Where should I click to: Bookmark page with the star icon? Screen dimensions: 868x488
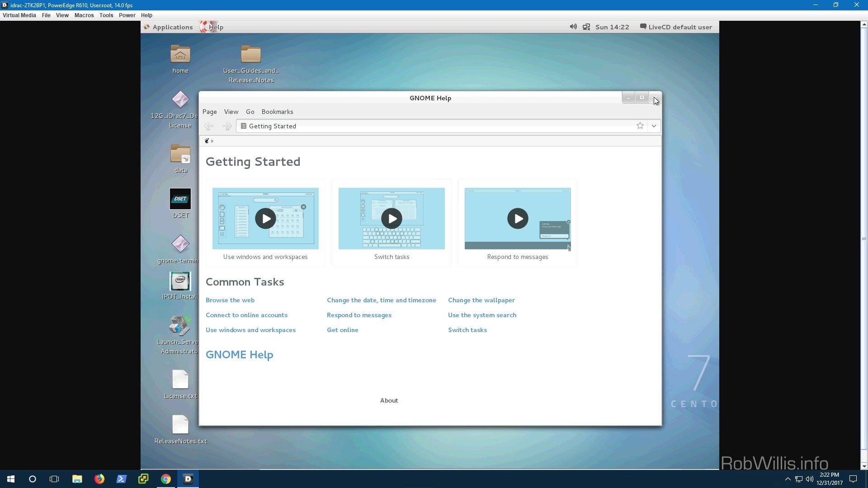[x=640, y=126]
